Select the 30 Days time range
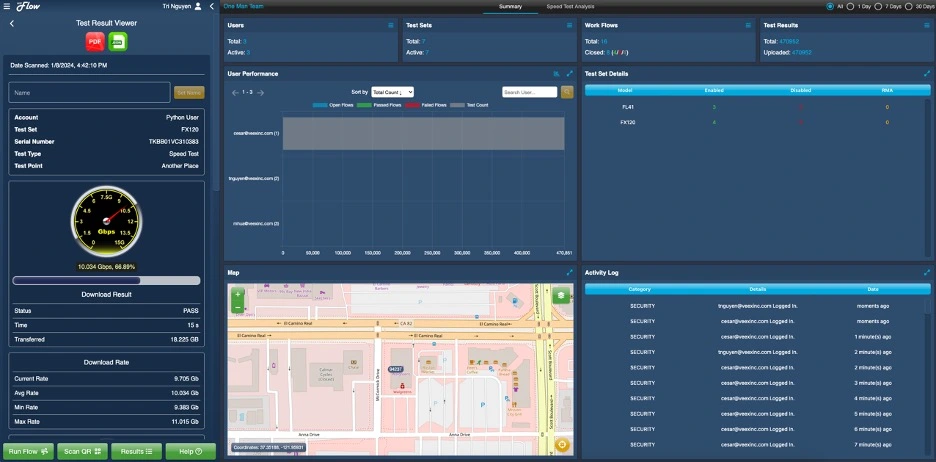Screen dimensions: 936x462 910,6
